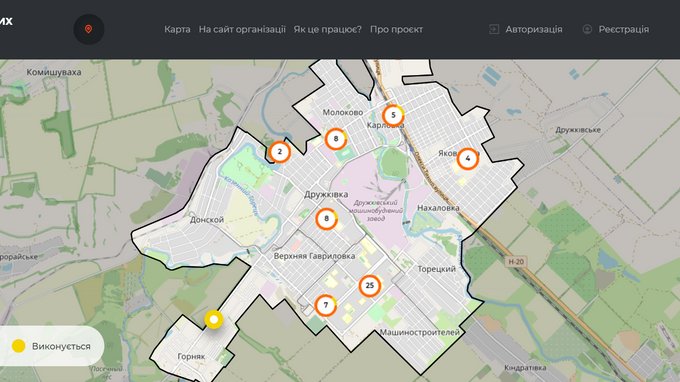The image size is (680, 382).
Task: Open the Про проєкт page
Action: click(x=396, y=29)
